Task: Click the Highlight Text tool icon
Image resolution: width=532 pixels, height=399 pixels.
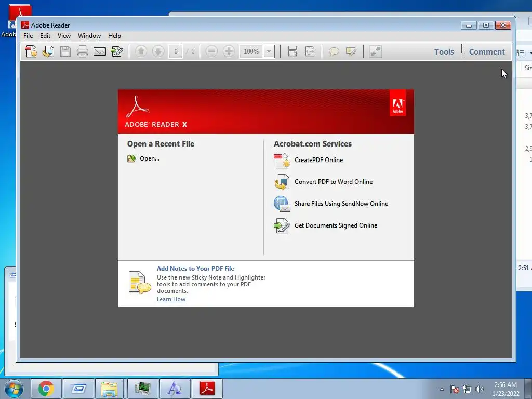Action: pos(351,51)
